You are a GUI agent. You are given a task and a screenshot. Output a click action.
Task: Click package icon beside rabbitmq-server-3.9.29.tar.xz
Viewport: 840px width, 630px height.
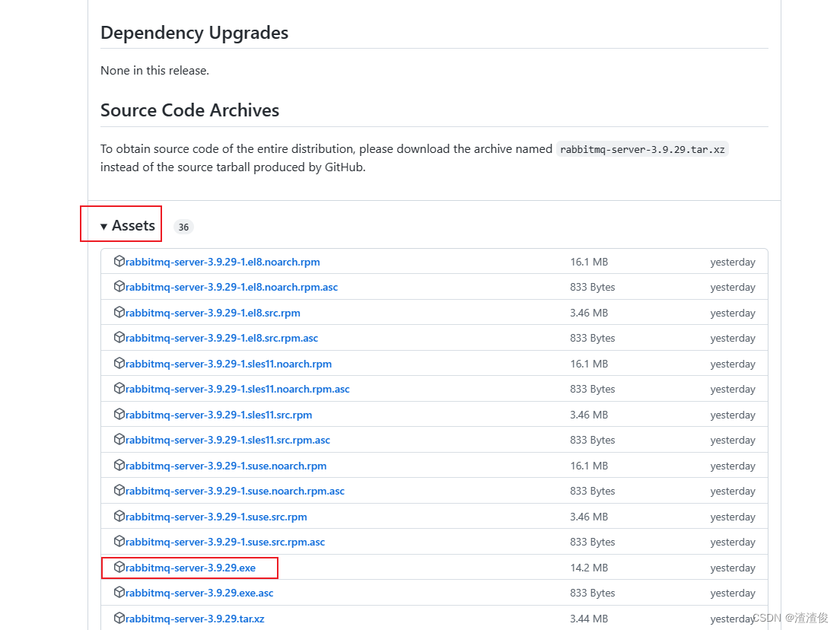pos(119,617)
